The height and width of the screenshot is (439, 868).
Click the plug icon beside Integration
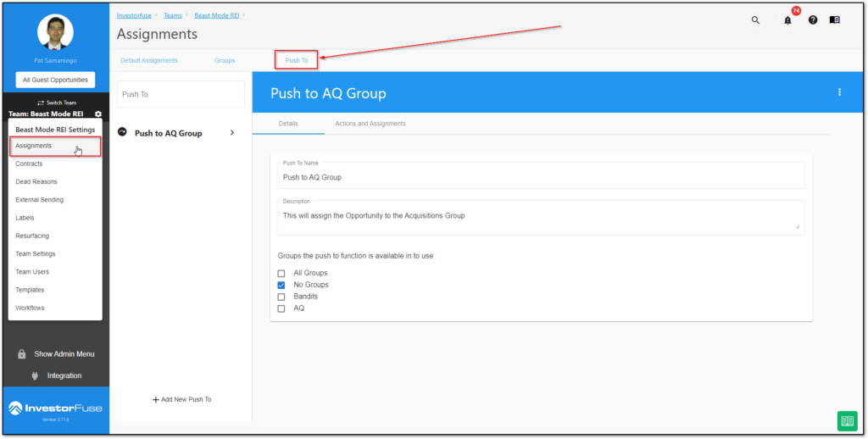click(34, 376)
